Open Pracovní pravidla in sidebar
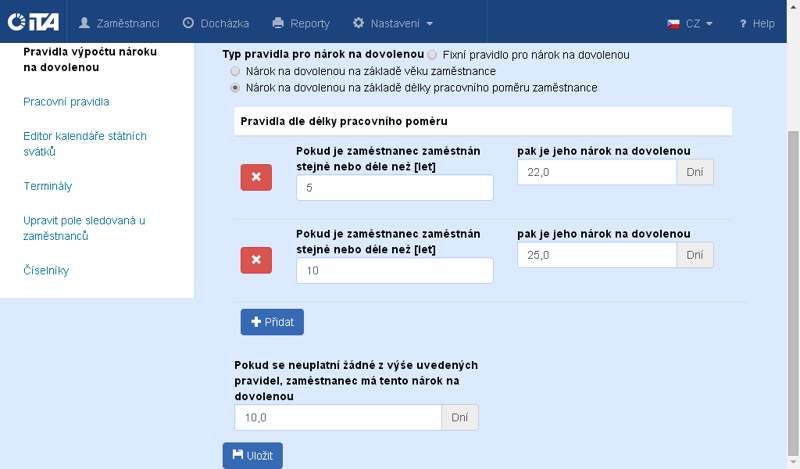This screenshot has height=469, width=800. coord(66,102)
